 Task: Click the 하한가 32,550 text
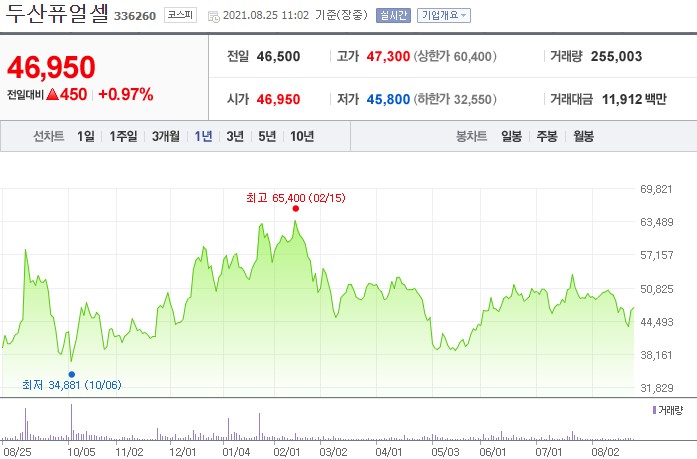pos(455,99)
